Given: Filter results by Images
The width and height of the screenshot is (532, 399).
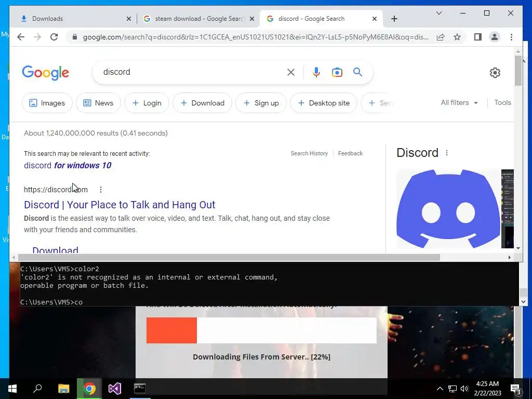Looking at the screenshot, I should click(47, 103).
